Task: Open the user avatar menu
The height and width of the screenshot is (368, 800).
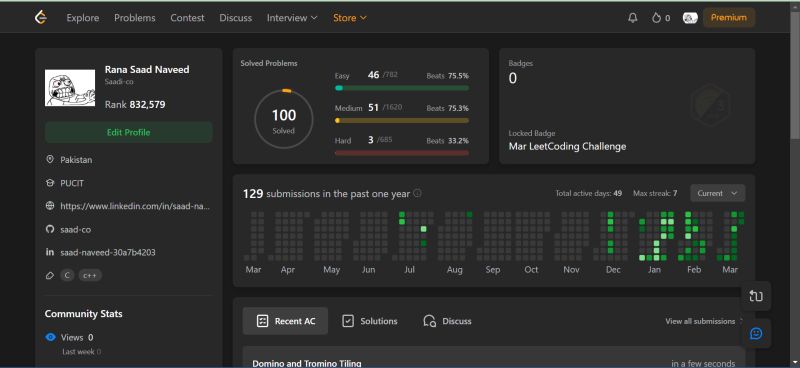Action: pyautogui.click(x=690, y=18)
